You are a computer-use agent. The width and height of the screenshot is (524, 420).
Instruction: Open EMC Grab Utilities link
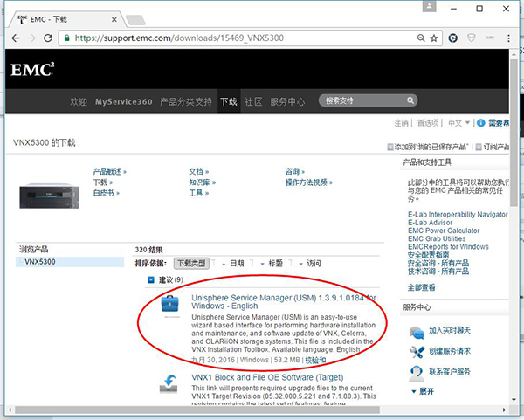[x=437, y=238]
